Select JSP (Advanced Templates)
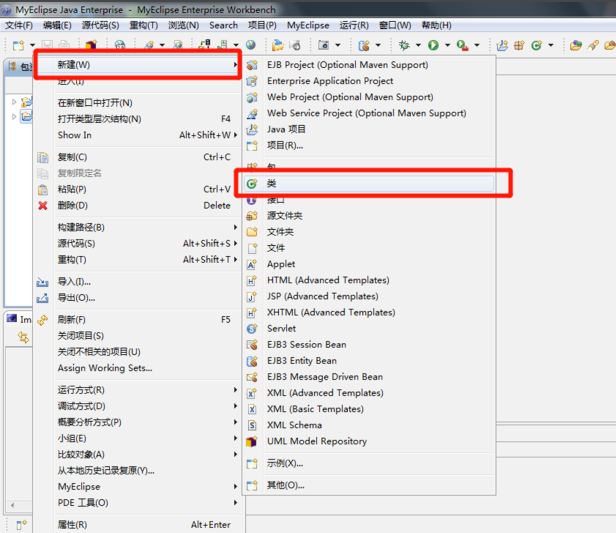The height and width of the screenshot is (533, 616). [x=369, y=296]
